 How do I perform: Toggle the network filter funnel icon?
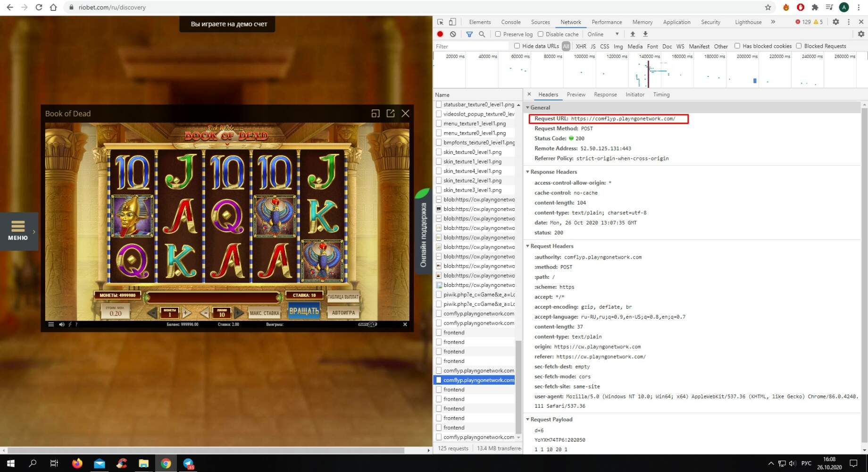(x=469, y=34)
